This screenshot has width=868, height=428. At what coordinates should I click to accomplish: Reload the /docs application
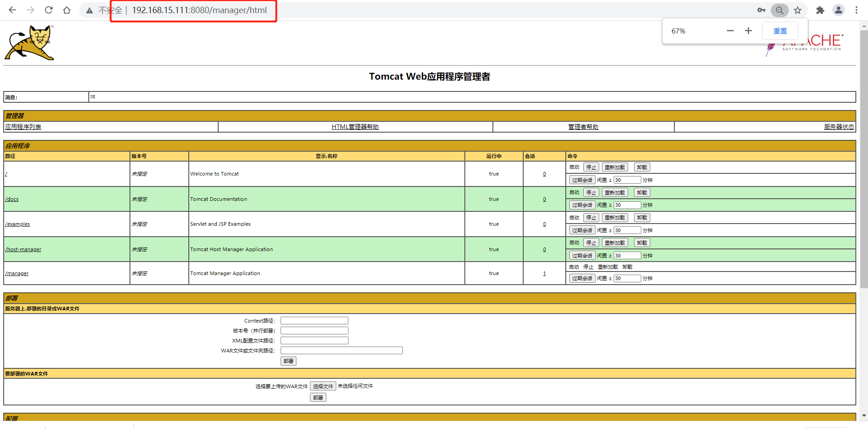pos(615,193)
